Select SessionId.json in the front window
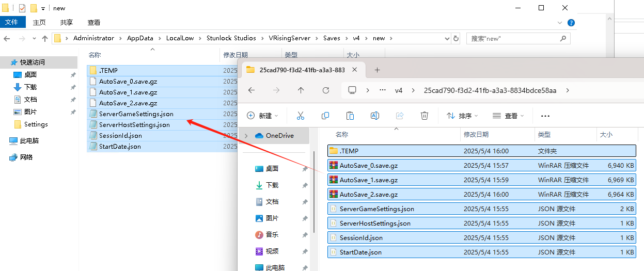644x271 pixels. click(482, 238)
